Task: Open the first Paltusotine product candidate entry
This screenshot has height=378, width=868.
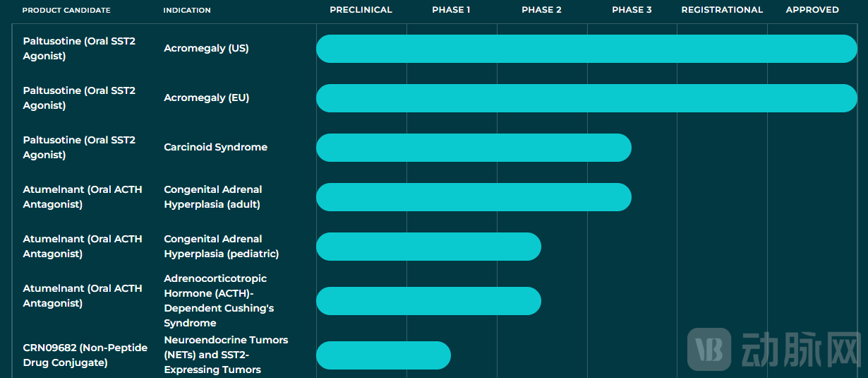Action: click(x=79, y=49)
